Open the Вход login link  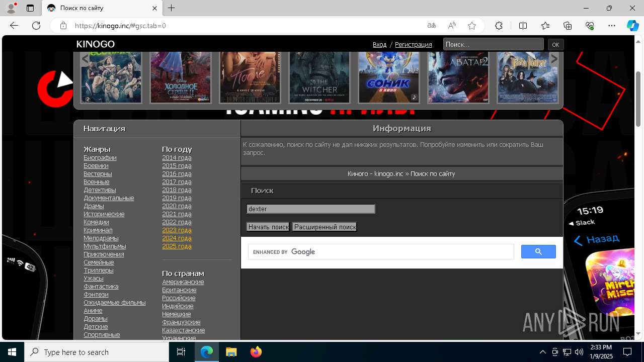380,45
